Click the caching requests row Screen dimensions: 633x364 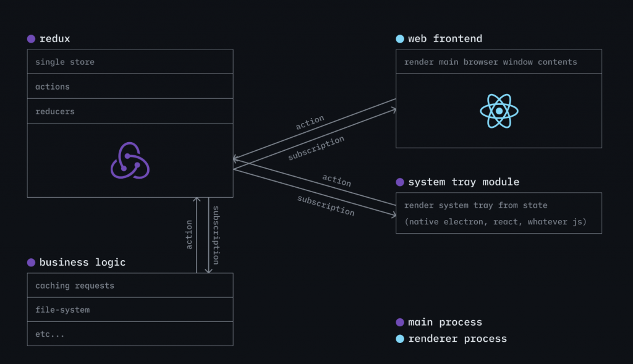tap(130, 286)
